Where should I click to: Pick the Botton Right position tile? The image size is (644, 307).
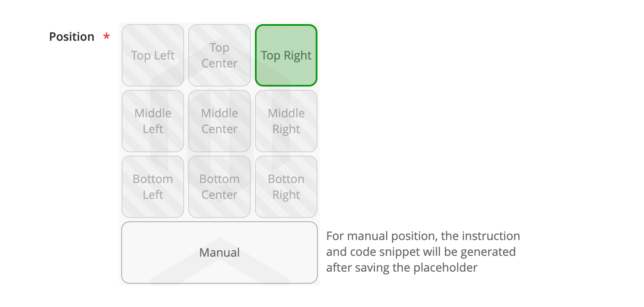(286, 187)
